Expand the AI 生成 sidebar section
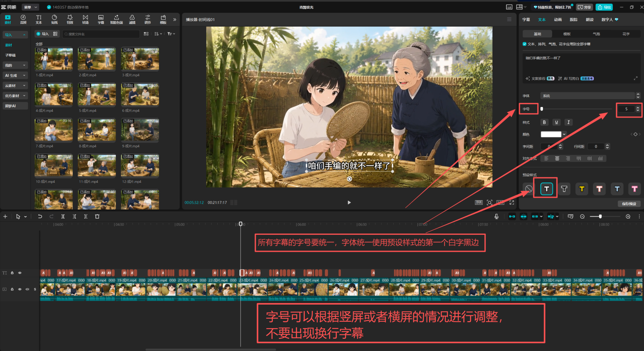 pyautogui.click(x=15, y=75)
